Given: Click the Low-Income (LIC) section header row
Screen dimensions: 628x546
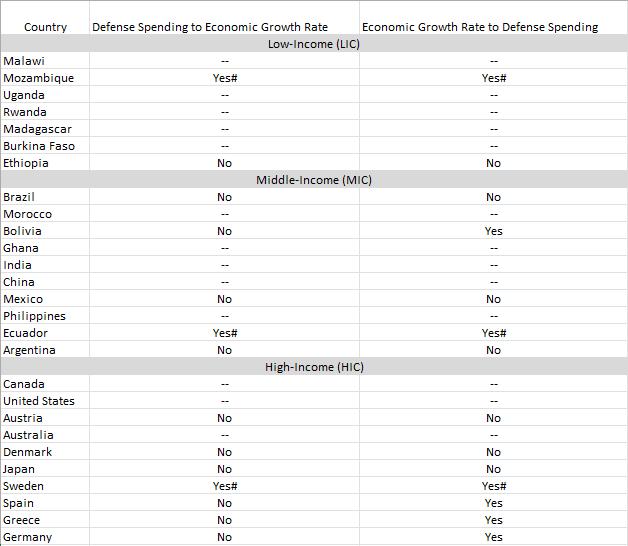Looking at the screenshot, I should pos(314,44).
